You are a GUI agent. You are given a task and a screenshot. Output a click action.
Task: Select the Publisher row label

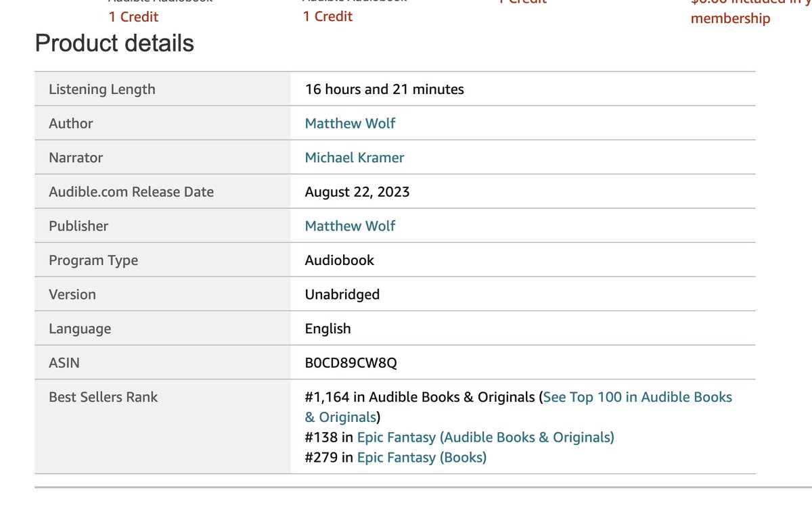tap(78, 226)
